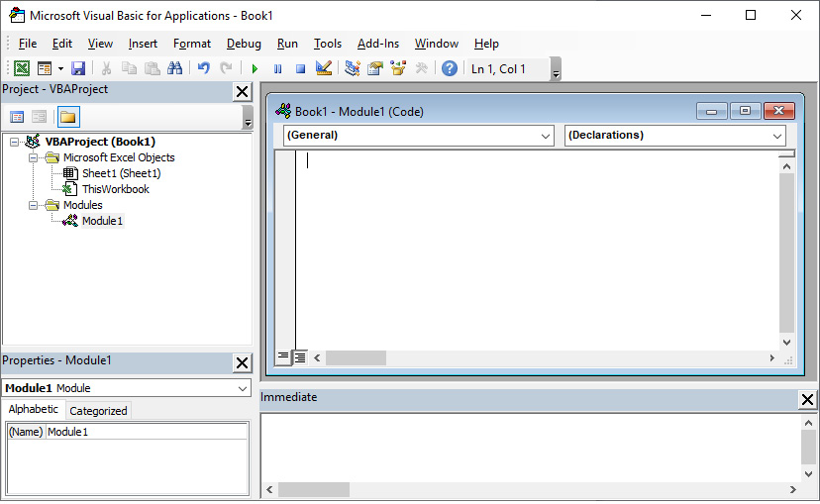Click the code window vertical scroll down arrow
820x504 pixels.
(786, 343)
